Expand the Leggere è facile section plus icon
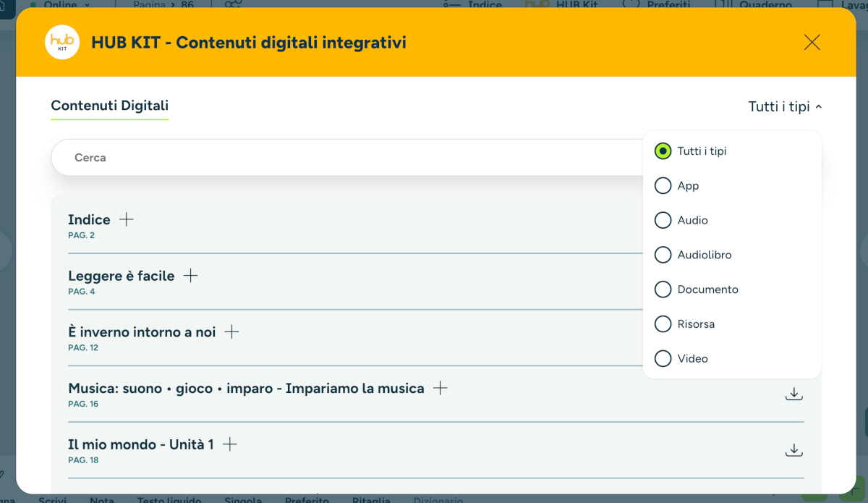This screenshot has width=868, height=503. click(190, 276)
